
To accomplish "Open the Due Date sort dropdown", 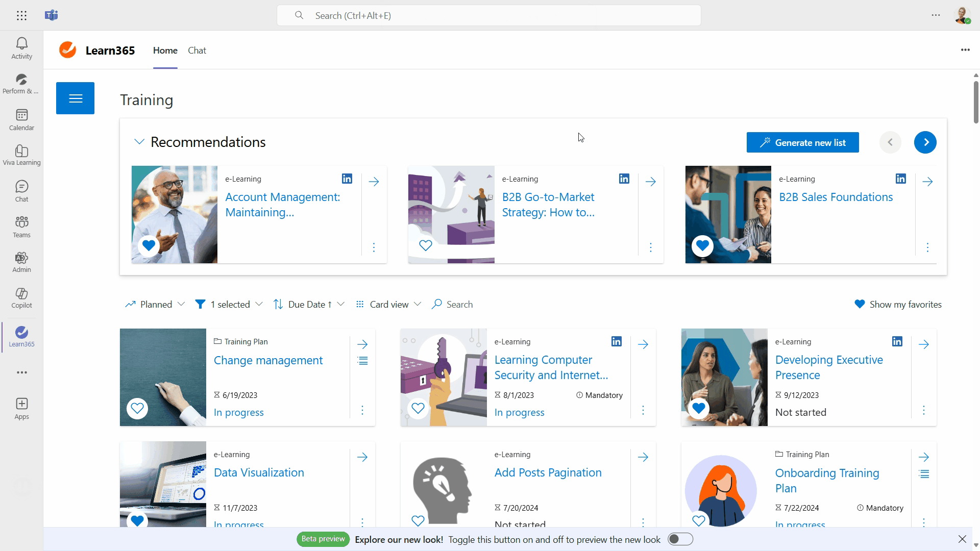I will pyautogui.click(x=309, y=305).
